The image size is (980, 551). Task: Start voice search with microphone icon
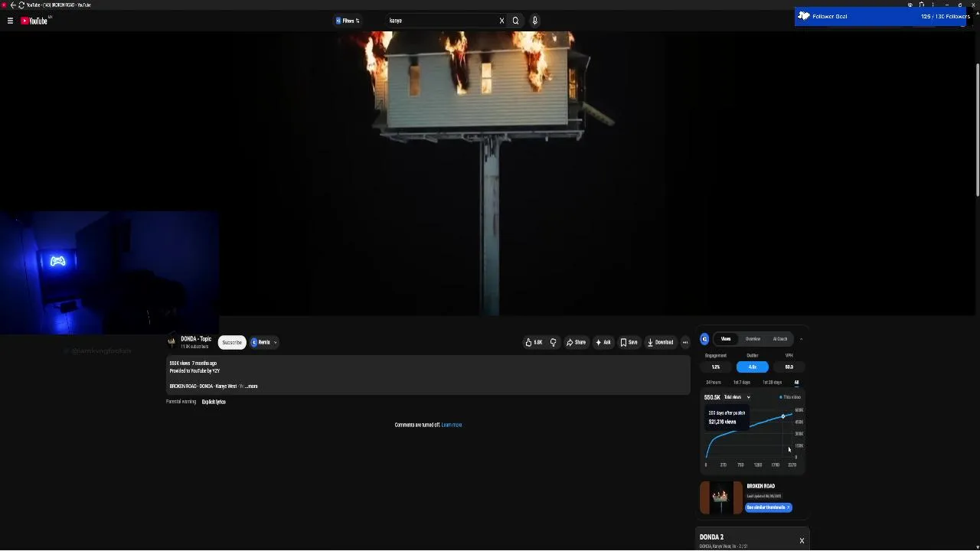point(534,21)
